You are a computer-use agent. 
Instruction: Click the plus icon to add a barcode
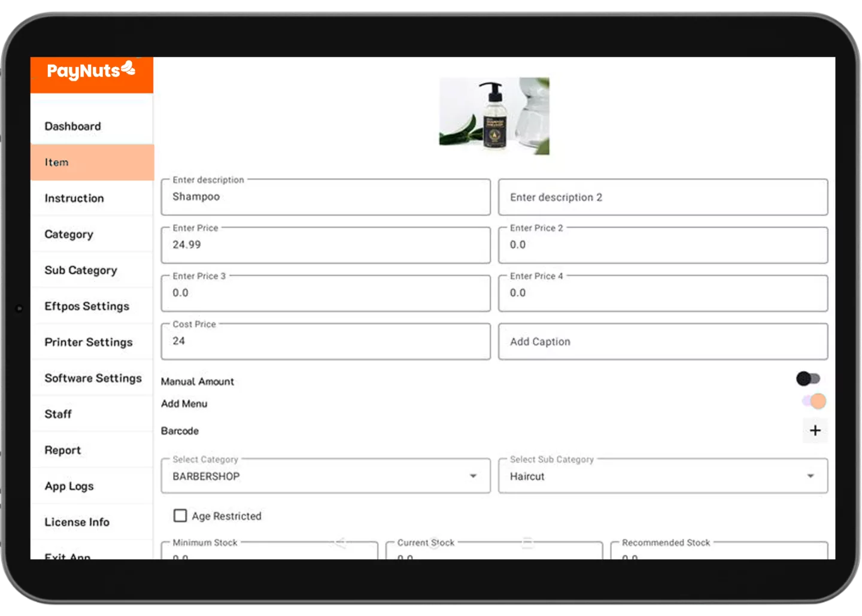[815, 430]
